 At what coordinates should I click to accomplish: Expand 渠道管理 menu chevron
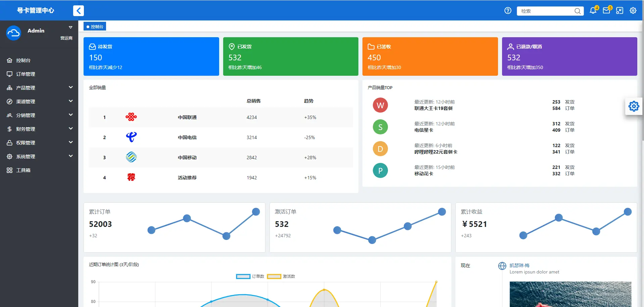(71, 101)
